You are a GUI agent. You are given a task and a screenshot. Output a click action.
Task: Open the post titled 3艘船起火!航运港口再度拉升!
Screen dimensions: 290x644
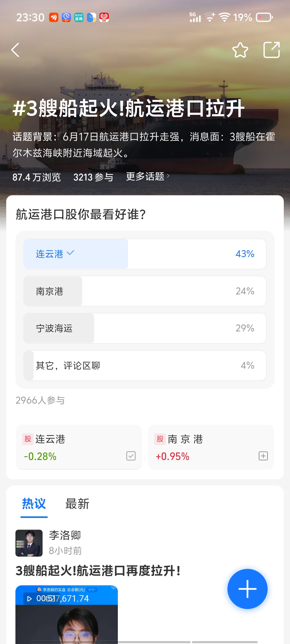98,571
